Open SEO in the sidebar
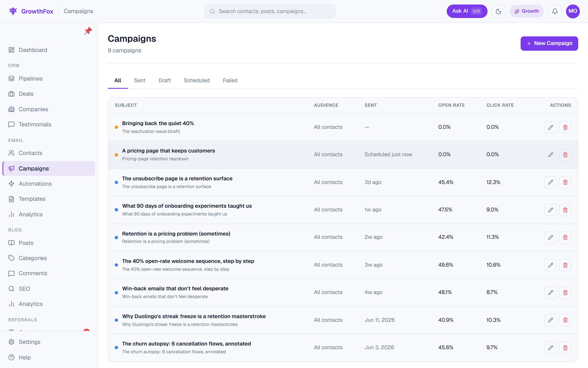Screen dimensions: 588x368 click(x=49, y=289)
